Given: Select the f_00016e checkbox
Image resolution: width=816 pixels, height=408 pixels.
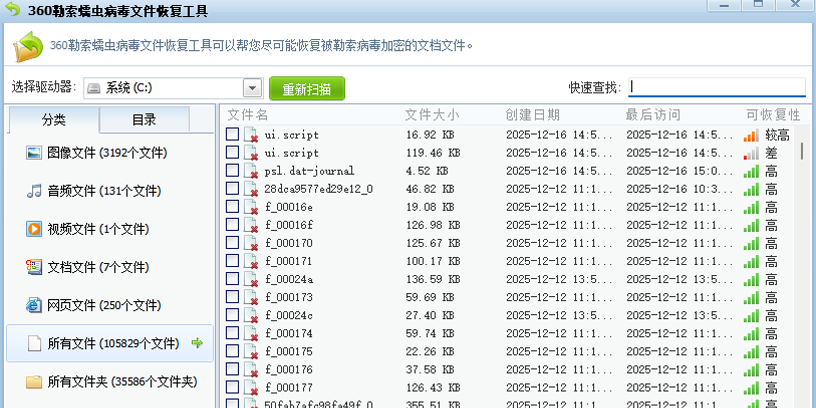Looking at the screenshot, I should [233, 207].
